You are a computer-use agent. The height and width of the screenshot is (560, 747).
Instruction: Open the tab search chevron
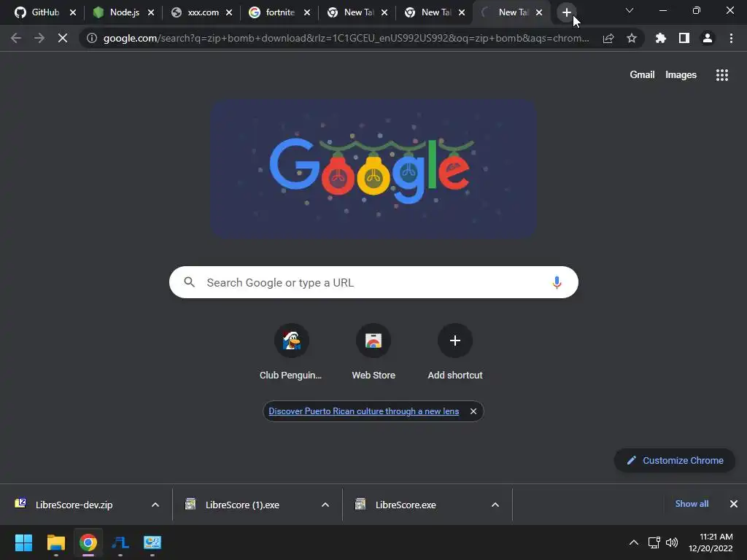point(630,10)
